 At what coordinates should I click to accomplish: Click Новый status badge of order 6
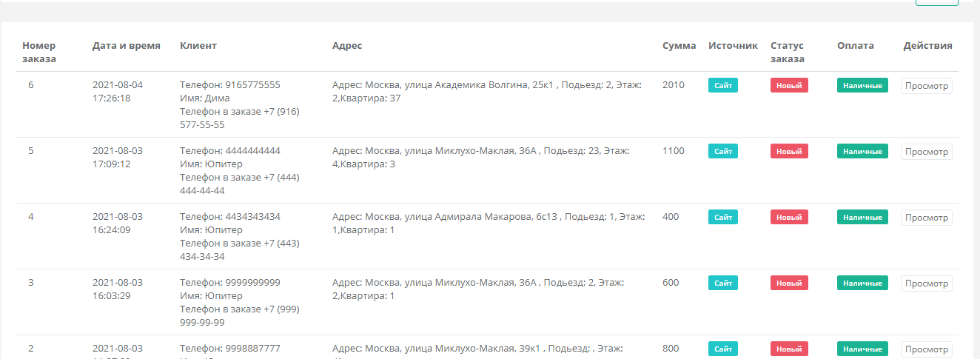click(789, 86)
